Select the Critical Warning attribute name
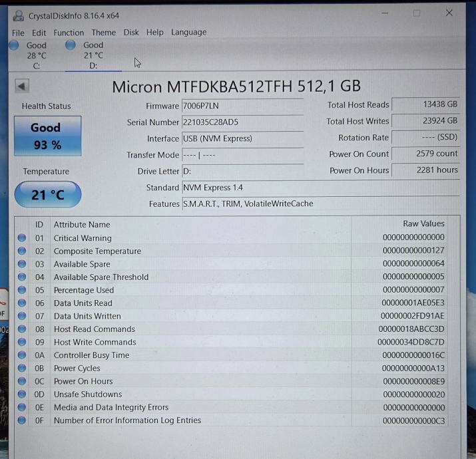The height and width of the screenshot is (459, 476). coord(83,238)
